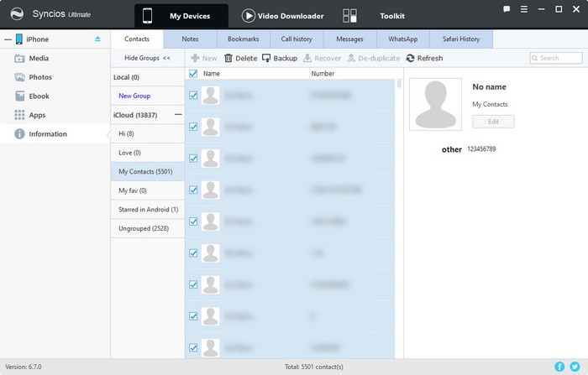Viewport: 588px width, 375px height.
Task: Uncheck the fourth contact row checkbox
Action: [x=193, y=190]
